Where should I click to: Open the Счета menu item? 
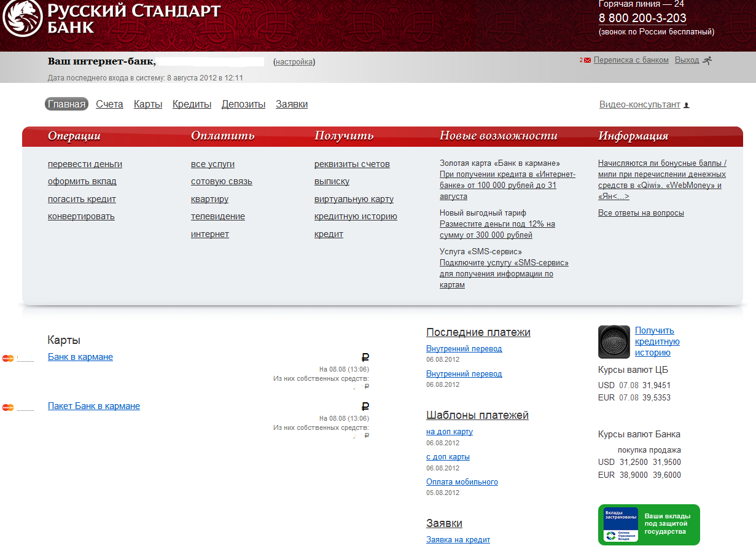[109, 104]
